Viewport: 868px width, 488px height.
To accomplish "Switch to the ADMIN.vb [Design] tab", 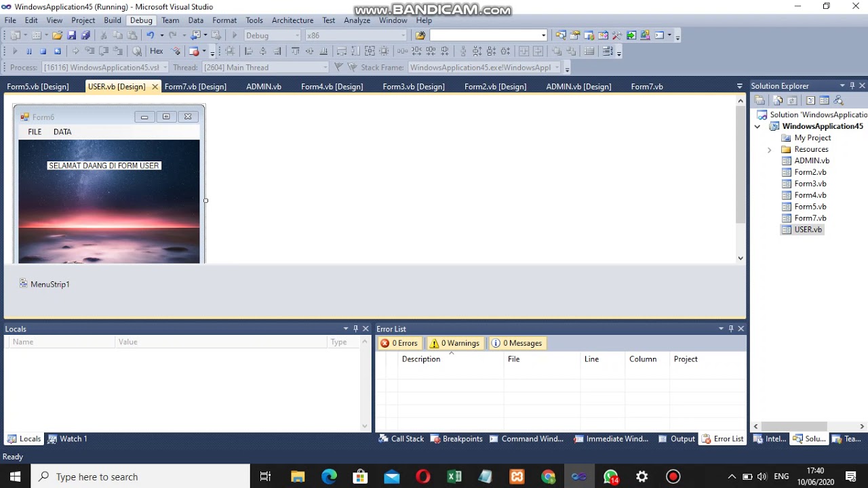I will [x=578, y=86].
